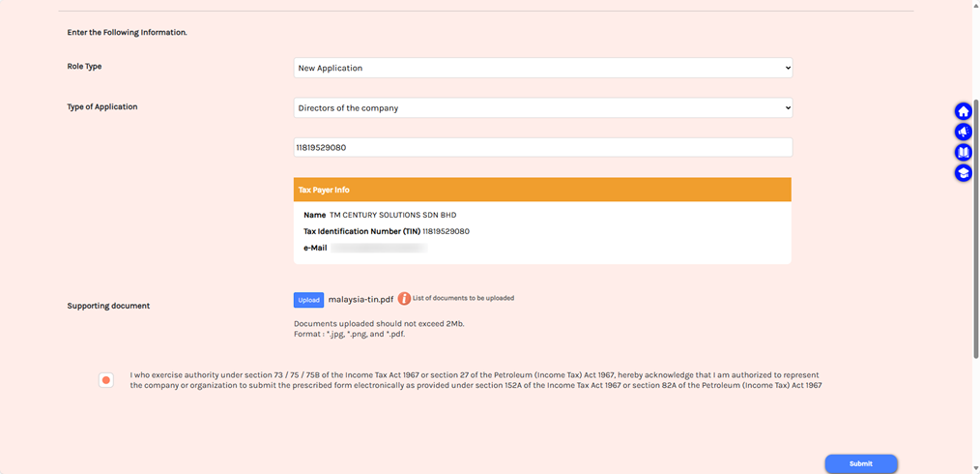Image resolution: width=980 pixels, height=474 pixels.
Task: Click the Format jpg png pdf note
Action: coord(350,334)
